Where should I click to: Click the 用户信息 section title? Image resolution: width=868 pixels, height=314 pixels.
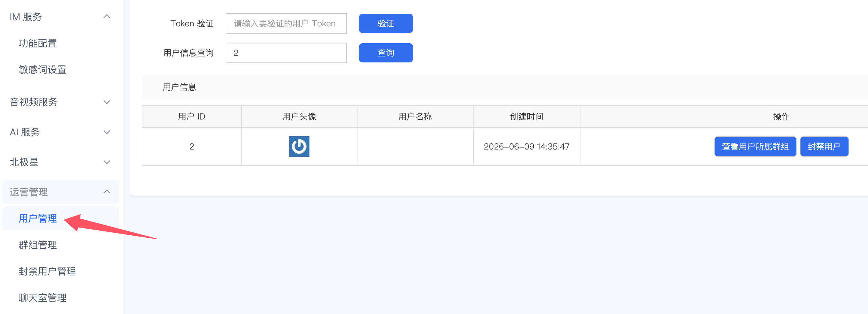(x=179, y=87)
